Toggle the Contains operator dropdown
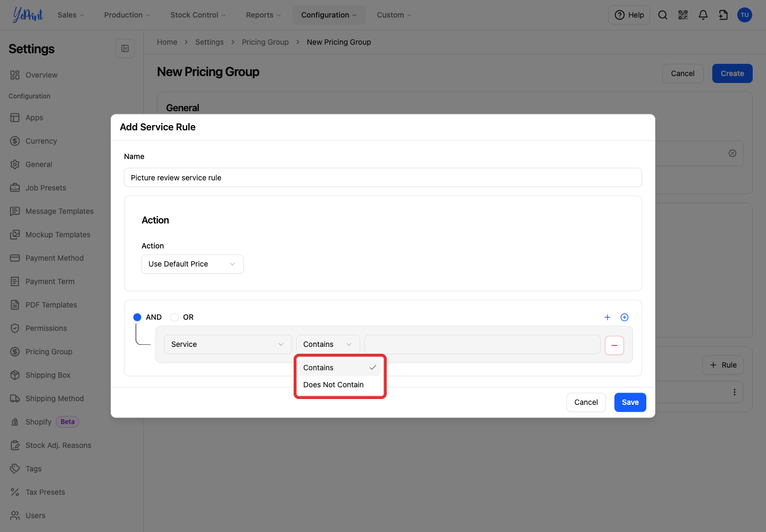The width and height of the screenshot is (766, 532). (x=328, y=344)
